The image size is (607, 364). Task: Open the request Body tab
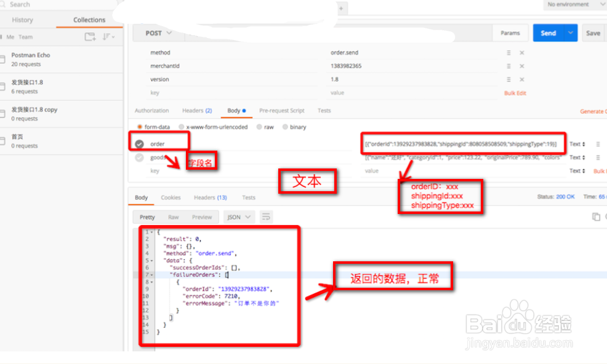[x=236, y=111]
